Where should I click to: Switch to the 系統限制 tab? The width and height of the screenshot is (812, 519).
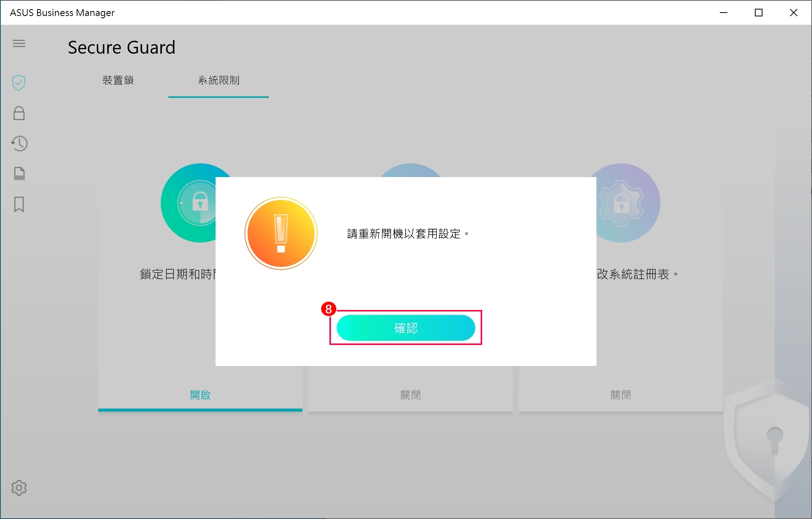click(219, 80)
